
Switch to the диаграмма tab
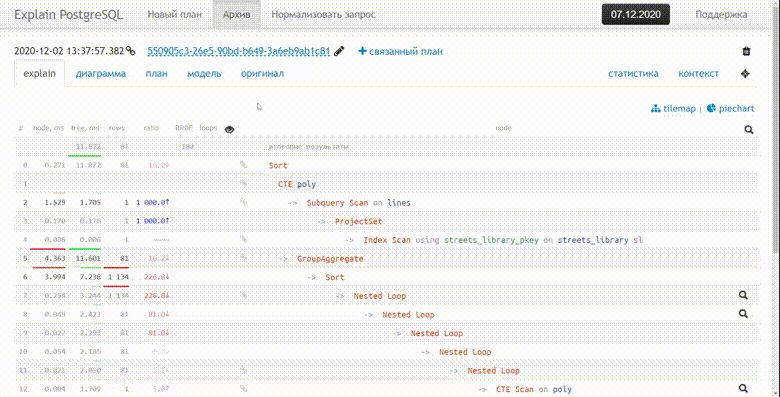coord(100,74)
